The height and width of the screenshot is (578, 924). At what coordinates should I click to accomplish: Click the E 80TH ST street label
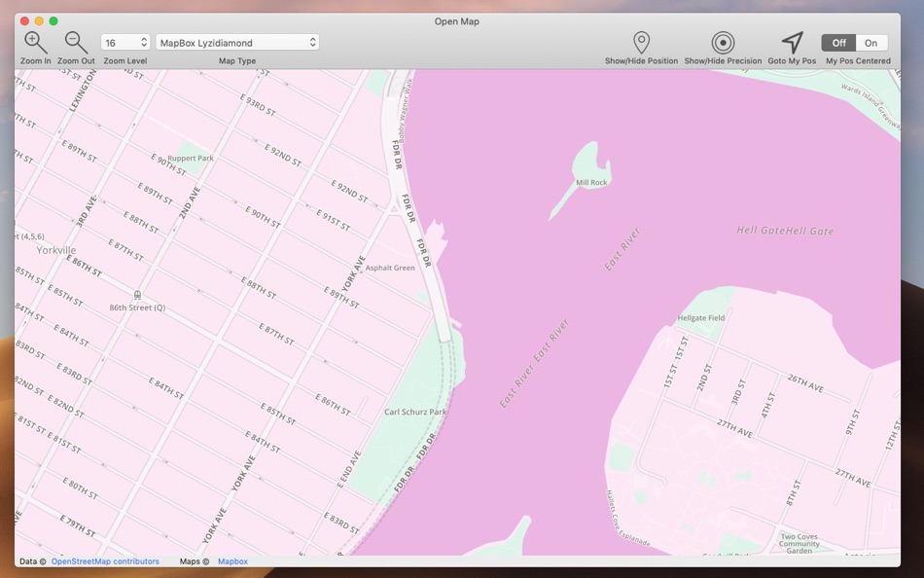click(x=80, y=488)
